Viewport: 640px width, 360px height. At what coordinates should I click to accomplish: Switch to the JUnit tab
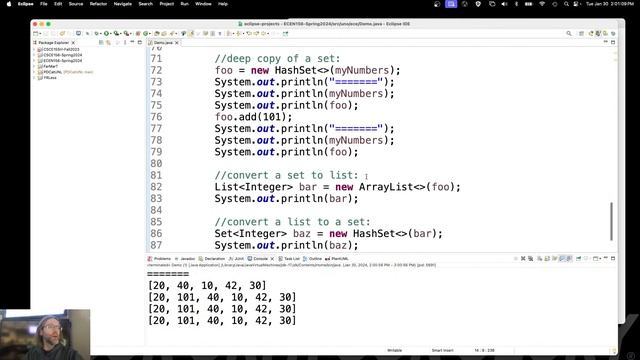click(236, 259)
